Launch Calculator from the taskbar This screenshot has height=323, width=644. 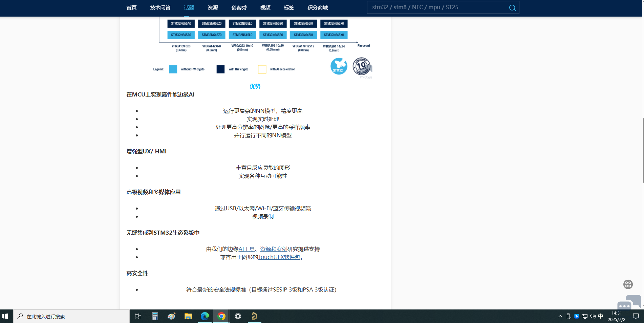155,316
